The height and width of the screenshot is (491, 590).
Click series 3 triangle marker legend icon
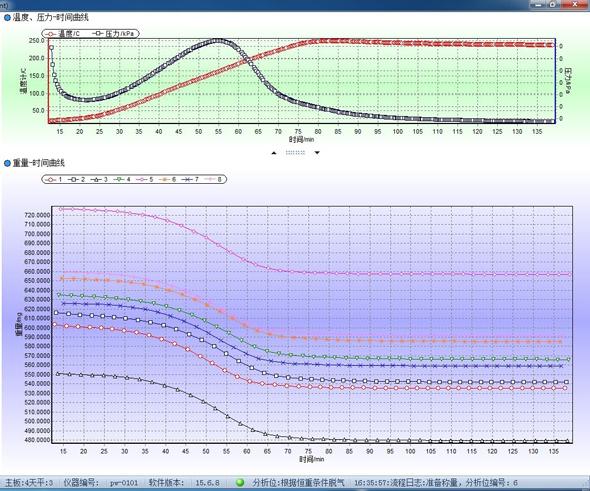tap(96, 179)
